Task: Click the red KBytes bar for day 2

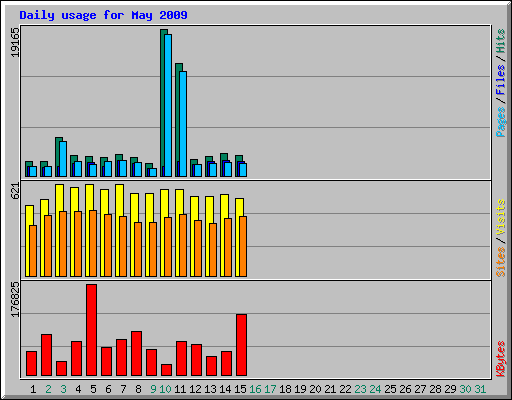Action: click(x=46, y=355)
